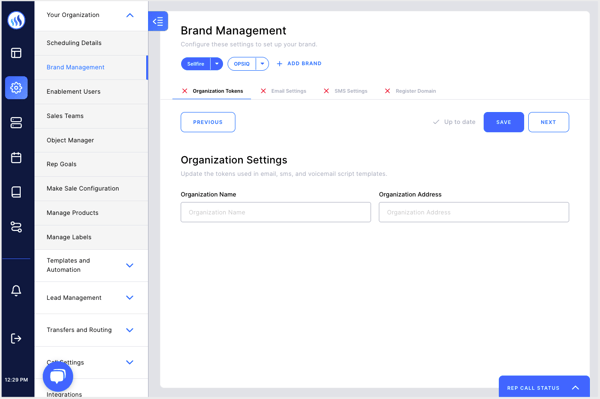Viewport: 600px width, 399px height.
Task: Click the Previous button
Action: click(208, 122)
